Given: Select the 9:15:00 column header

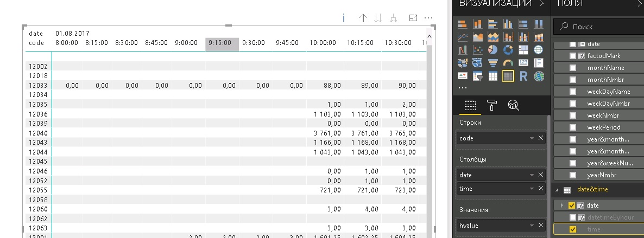Looking at the screenshot, I should (x=222, y=44).
